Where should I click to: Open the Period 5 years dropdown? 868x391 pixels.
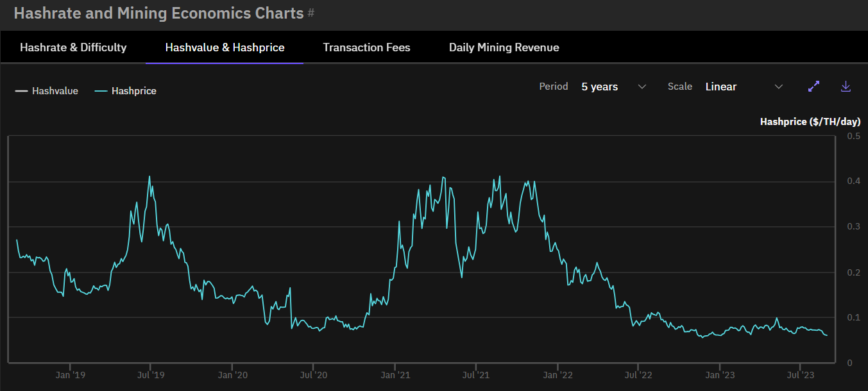pos(614,87)
